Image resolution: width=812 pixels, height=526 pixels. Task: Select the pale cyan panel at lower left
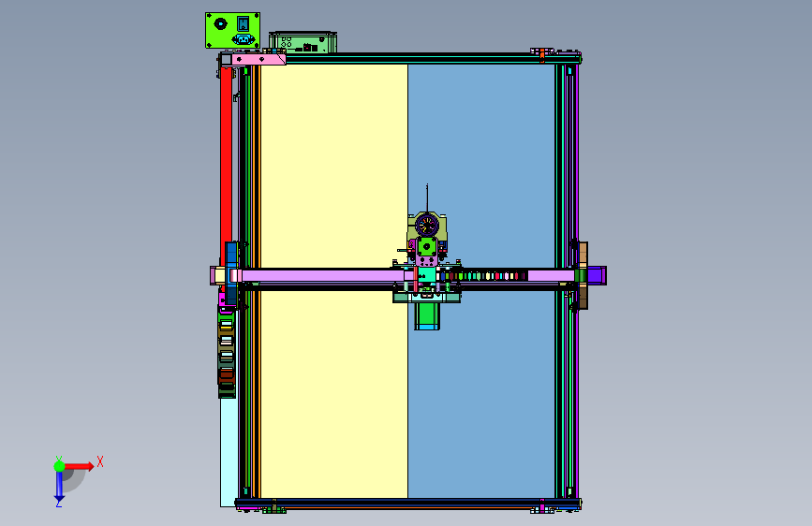[x=229, y=452]
